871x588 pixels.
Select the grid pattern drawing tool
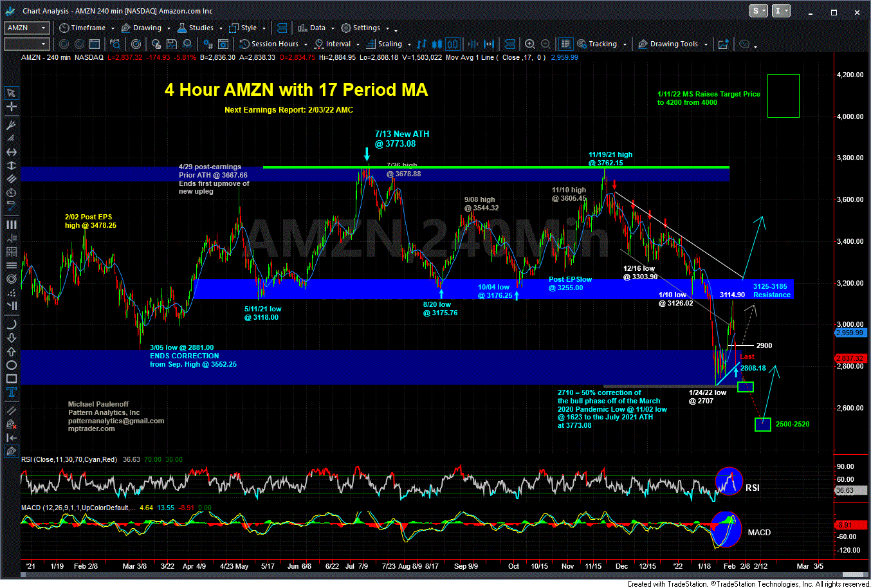click(11, 252)
